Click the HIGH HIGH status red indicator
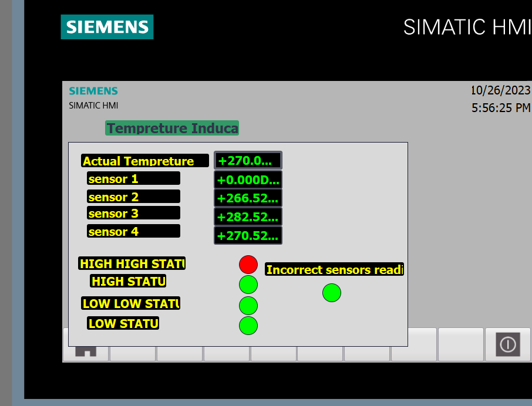 coord(248,265)
